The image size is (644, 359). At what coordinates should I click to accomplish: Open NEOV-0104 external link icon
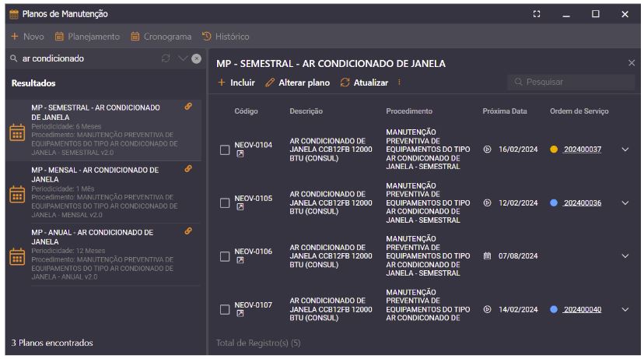(x=240, y=153)
